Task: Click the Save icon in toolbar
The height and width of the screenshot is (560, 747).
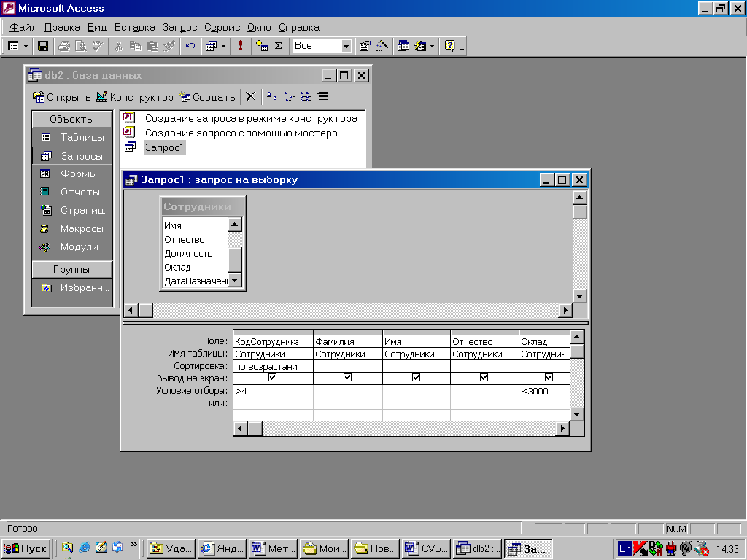Action: pyautogui.click(x=43, y=46)
